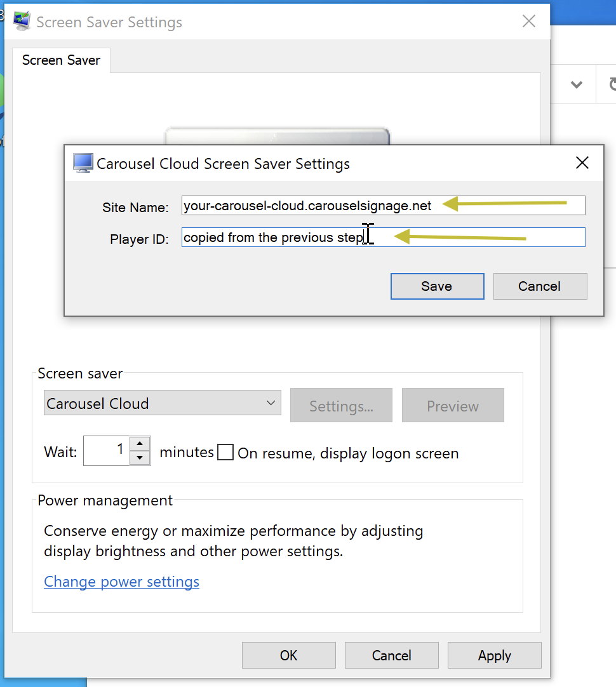Expand the chevron dropdown at top right
Viewport: 616px width, 687px height.
tap(576, 83)
